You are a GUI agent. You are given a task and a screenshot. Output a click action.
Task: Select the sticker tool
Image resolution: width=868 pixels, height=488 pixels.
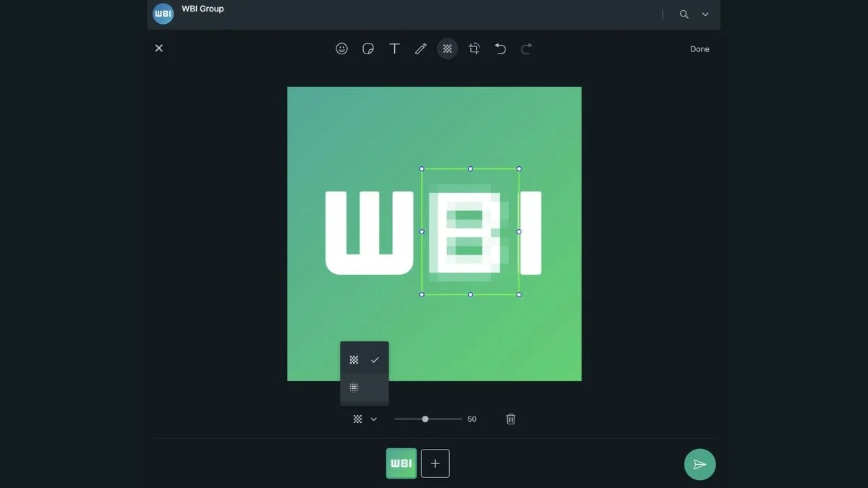pyautogui.click(x=368, y=48)
